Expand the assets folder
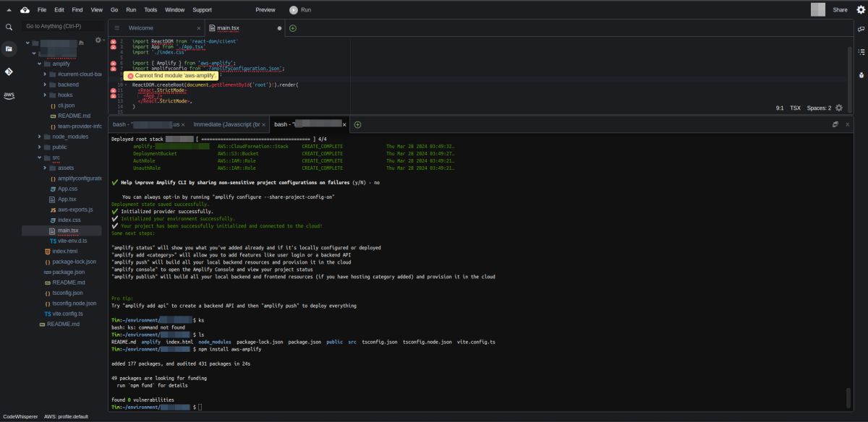Image resolution: width=868 pixels, height=422 pixels. coord(45,168)
